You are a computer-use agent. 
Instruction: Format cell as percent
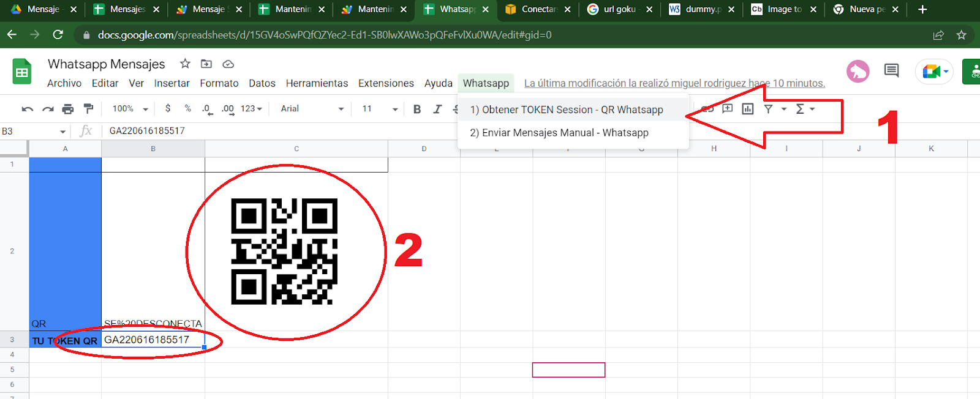point(187,109)
